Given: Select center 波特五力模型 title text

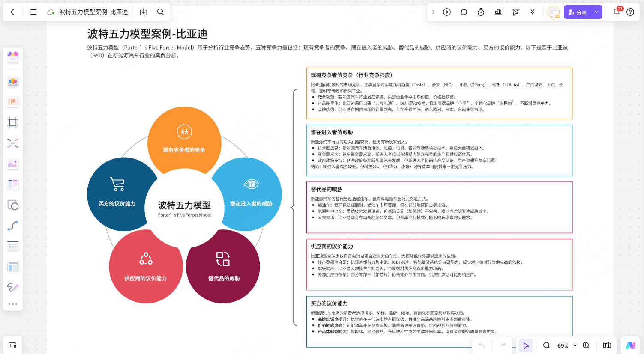Looking at the screenshot, I should click(x=184, y=205).
